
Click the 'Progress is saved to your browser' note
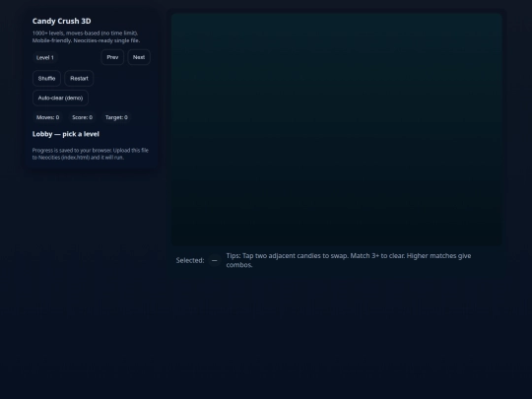click(x=91, y=154)
